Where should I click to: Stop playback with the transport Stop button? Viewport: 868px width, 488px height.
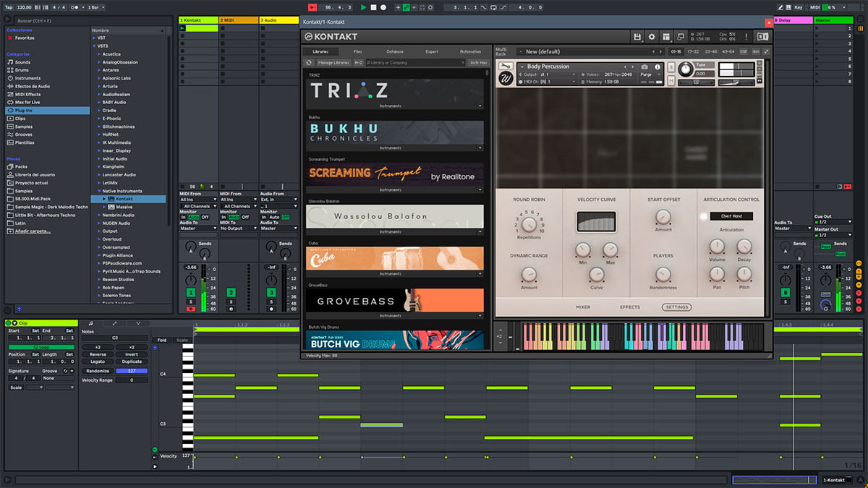373,7
